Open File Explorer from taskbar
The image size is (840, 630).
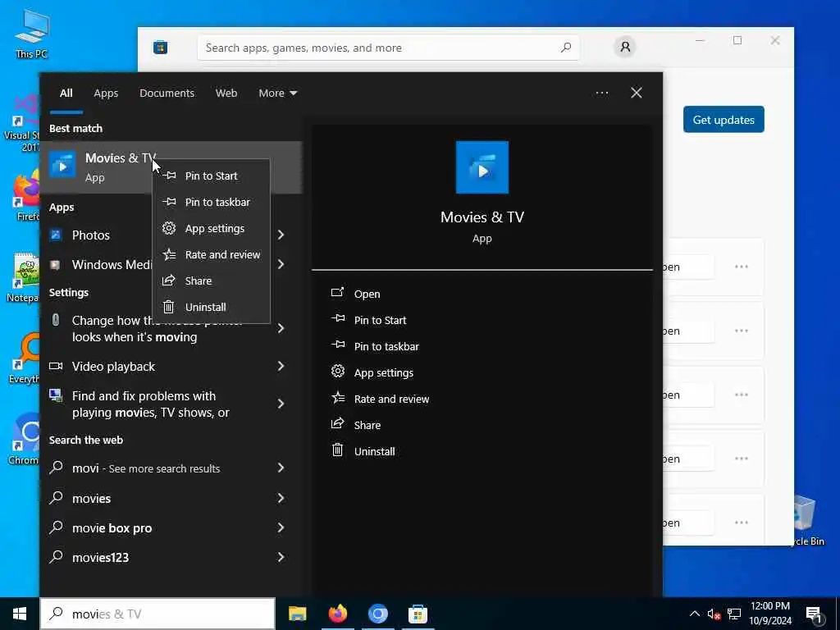pos(297,614)
